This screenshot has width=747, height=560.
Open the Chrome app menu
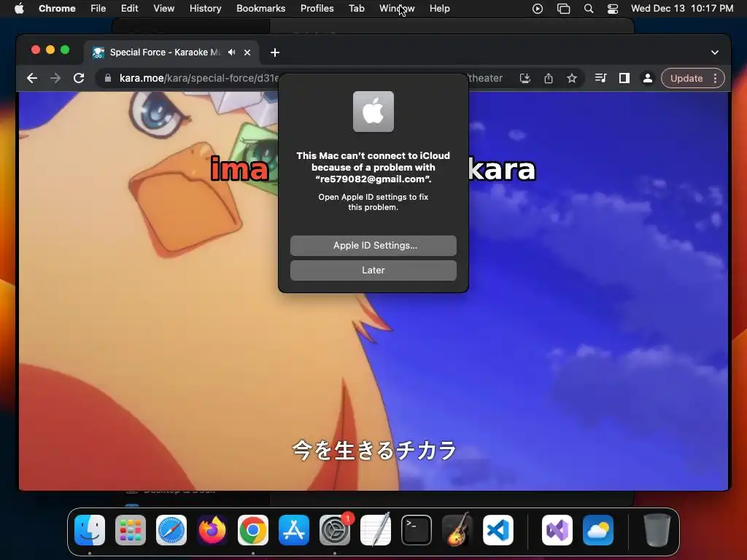point(57,9)
